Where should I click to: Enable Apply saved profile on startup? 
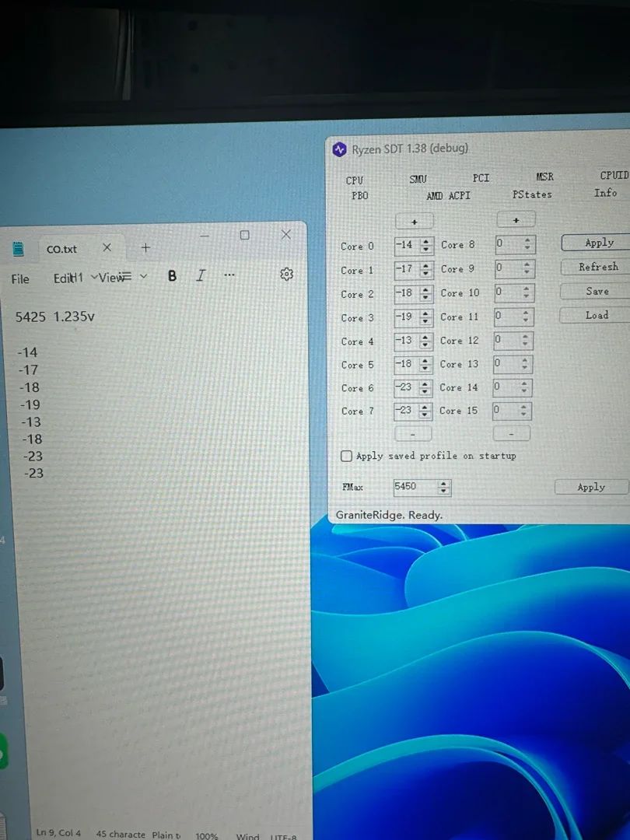[x=347, y=456]
